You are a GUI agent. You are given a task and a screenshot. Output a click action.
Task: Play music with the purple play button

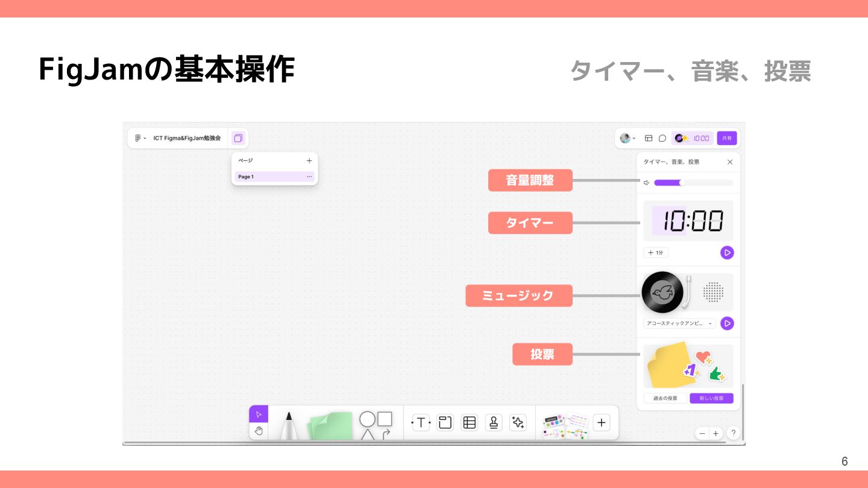click(x=727, y=324)
